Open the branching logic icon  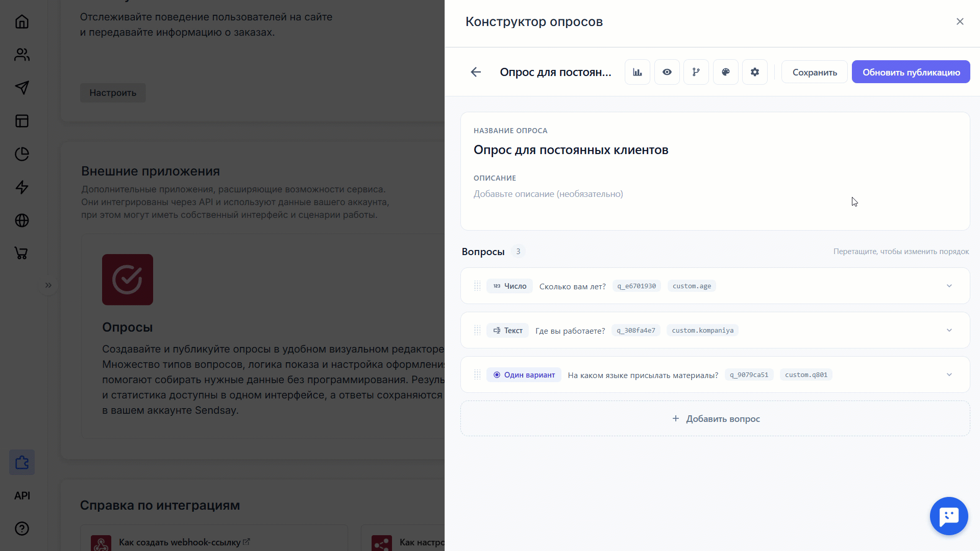[696, 72]
